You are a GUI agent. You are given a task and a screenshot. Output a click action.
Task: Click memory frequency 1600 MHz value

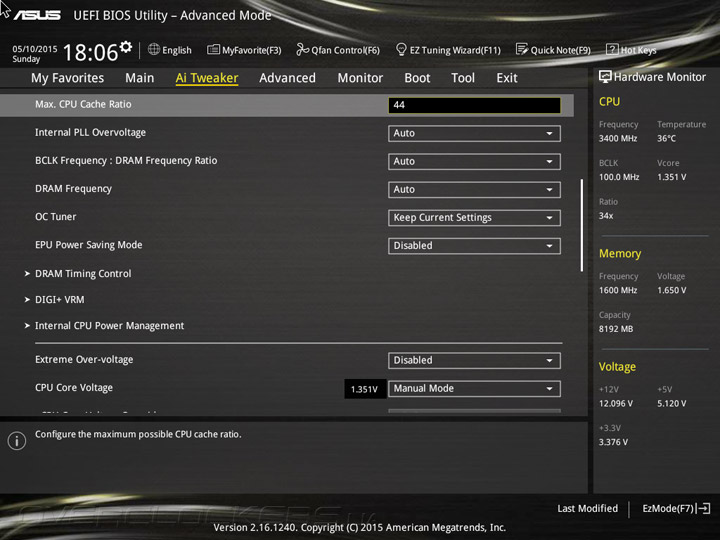(618, 290)
